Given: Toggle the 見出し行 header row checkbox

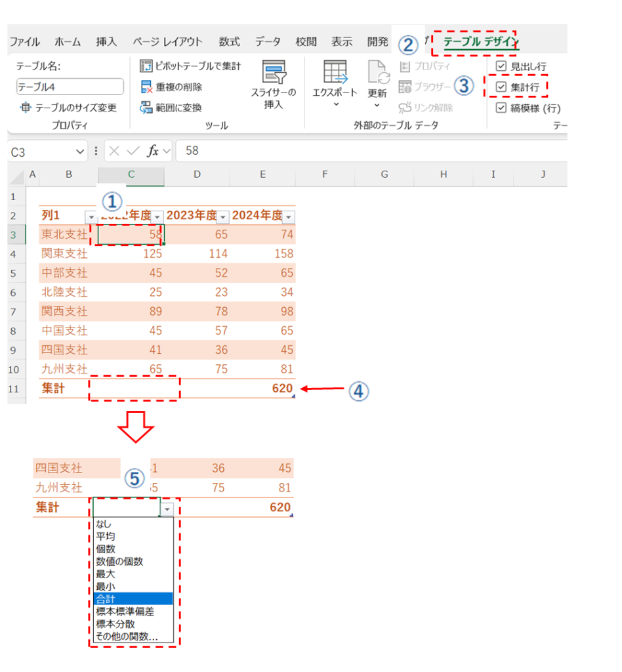Looking at the screenshot, I should pyautogui.click(x=501, y=66).
